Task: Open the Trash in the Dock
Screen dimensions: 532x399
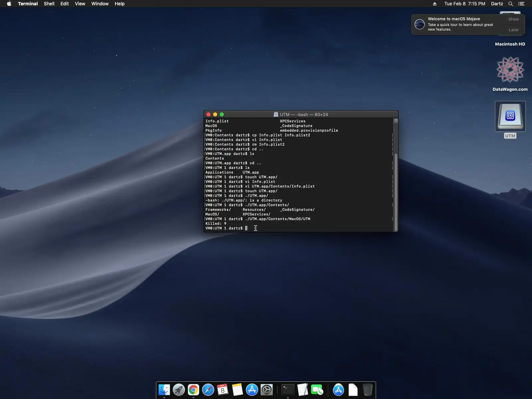Action: (x=368, y=390)
